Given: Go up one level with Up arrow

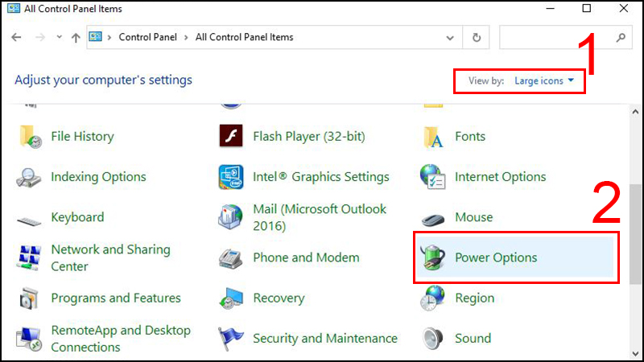Looking at the screenshot, I should (76, 38).
